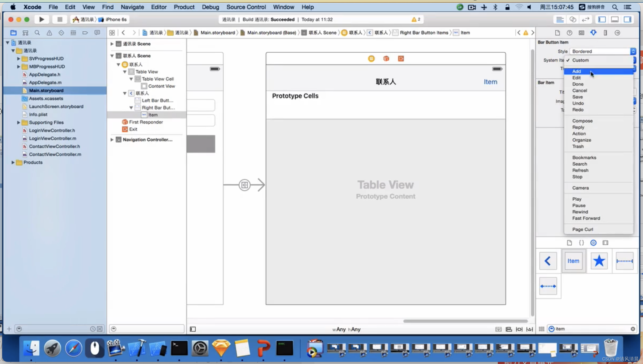
Task: Choose Edit from System Item menu
Action: [x=599, y=78]
